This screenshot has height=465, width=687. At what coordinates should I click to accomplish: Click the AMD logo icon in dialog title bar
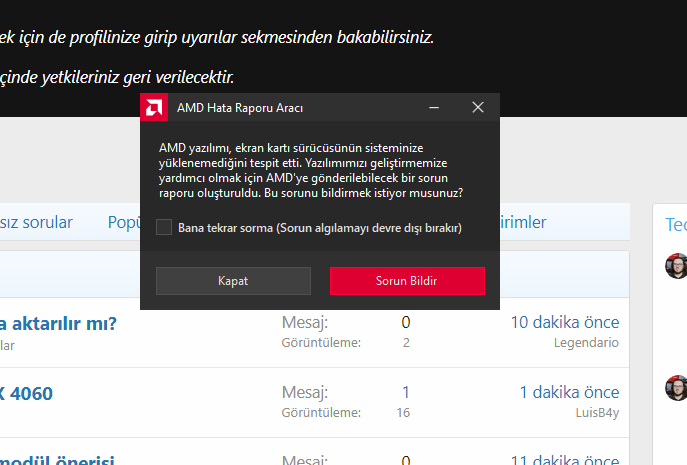click(x=154, y=107)
